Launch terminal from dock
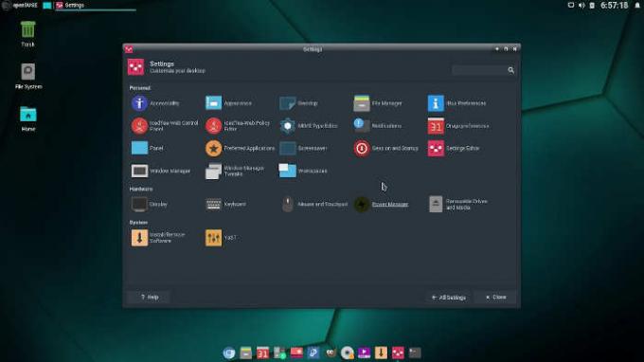 (415, 353)
